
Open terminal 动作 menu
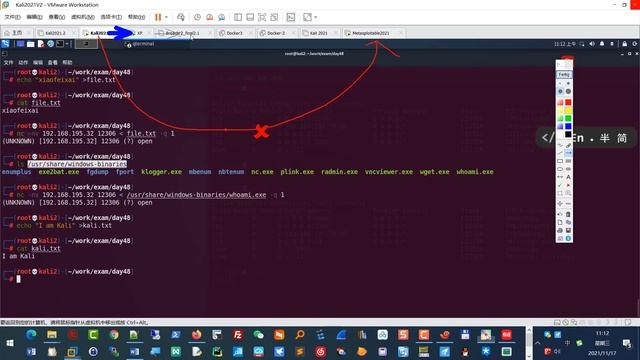tap(23, 62)
